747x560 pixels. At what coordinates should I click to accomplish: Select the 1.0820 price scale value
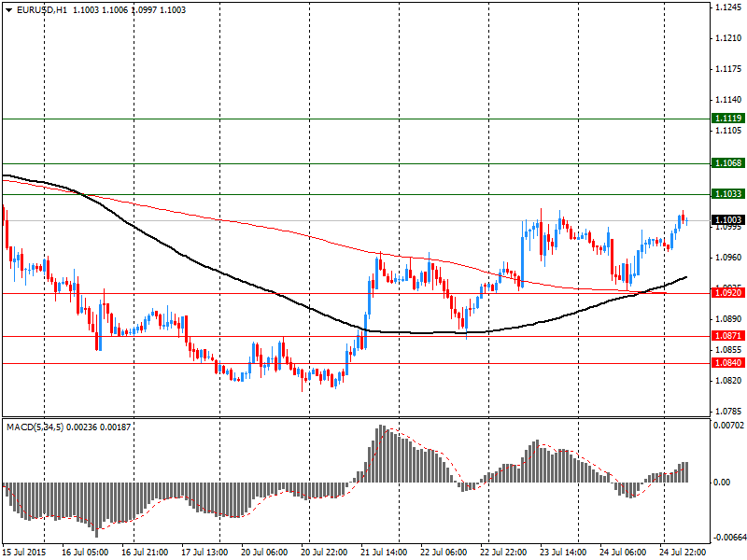pos(729,381)
